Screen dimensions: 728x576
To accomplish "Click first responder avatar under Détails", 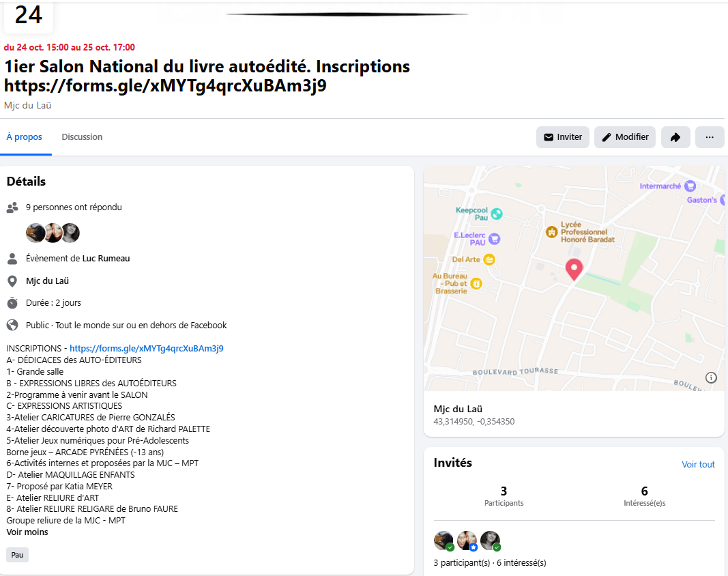I will click(35, 233).
